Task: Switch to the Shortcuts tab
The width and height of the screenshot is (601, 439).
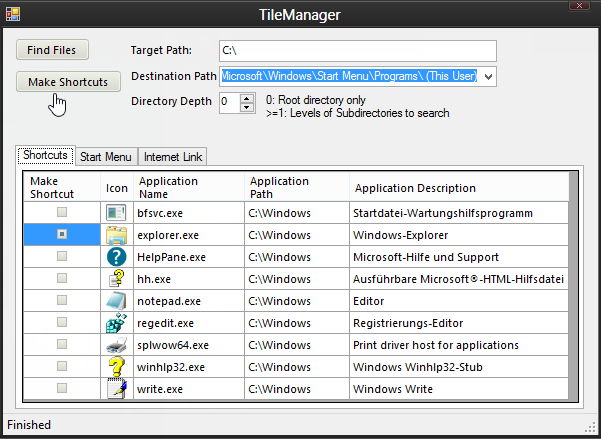Action: pyautogui.click(x=46, y=155)
